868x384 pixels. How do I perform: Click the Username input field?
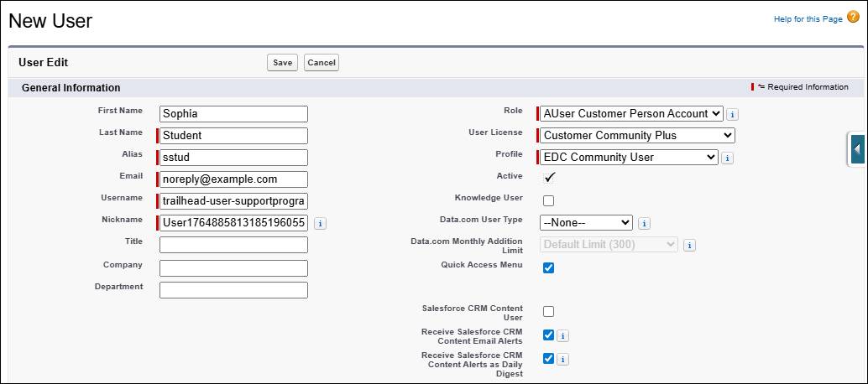point(233,201)
